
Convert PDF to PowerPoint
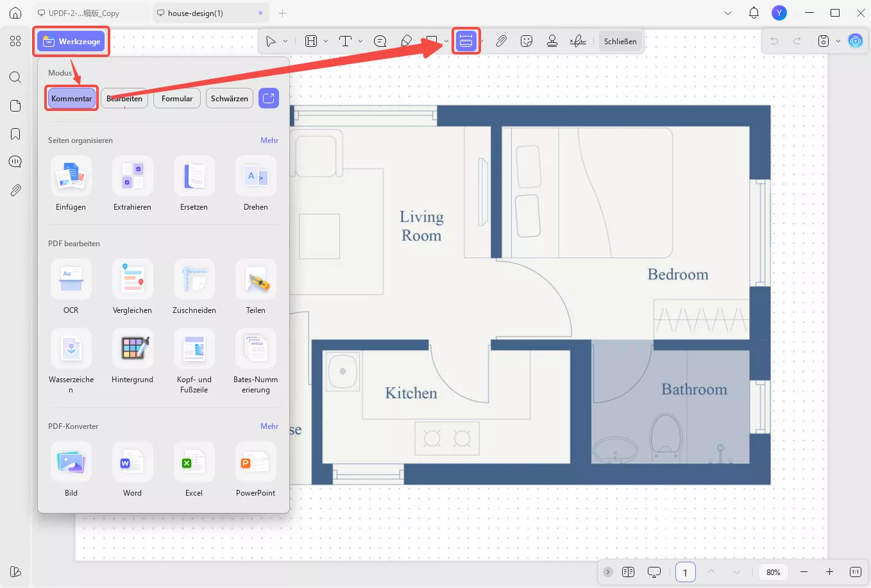tap(256, 470)
